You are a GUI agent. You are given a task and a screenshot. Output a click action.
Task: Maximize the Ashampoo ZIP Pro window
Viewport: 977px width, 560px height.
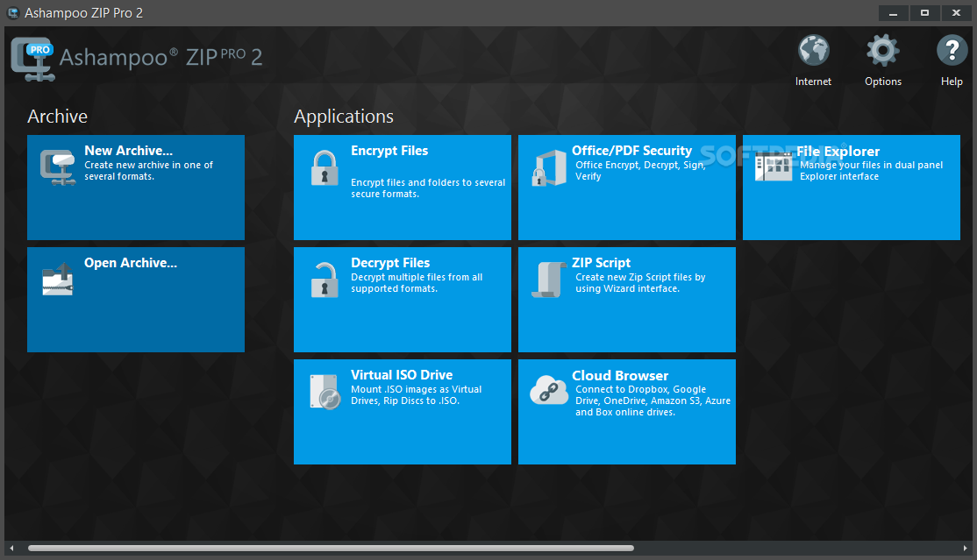click(x=924, y=13)
